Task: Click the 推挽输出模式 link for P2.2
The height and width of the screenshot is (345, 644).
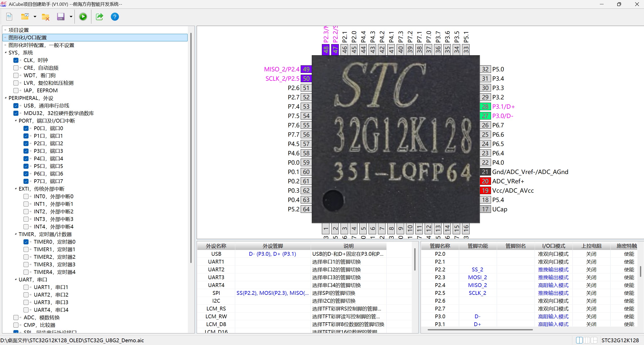Action: (x=553, y=270)
